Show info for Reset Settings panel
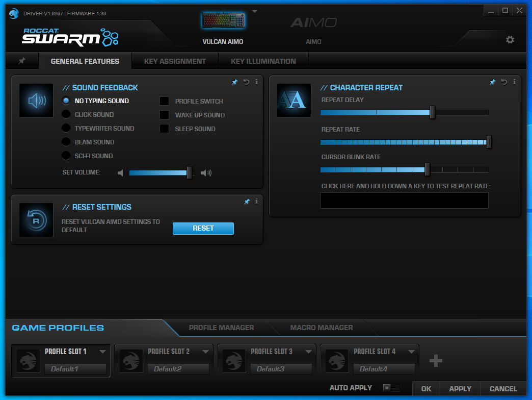 (256, 202)
